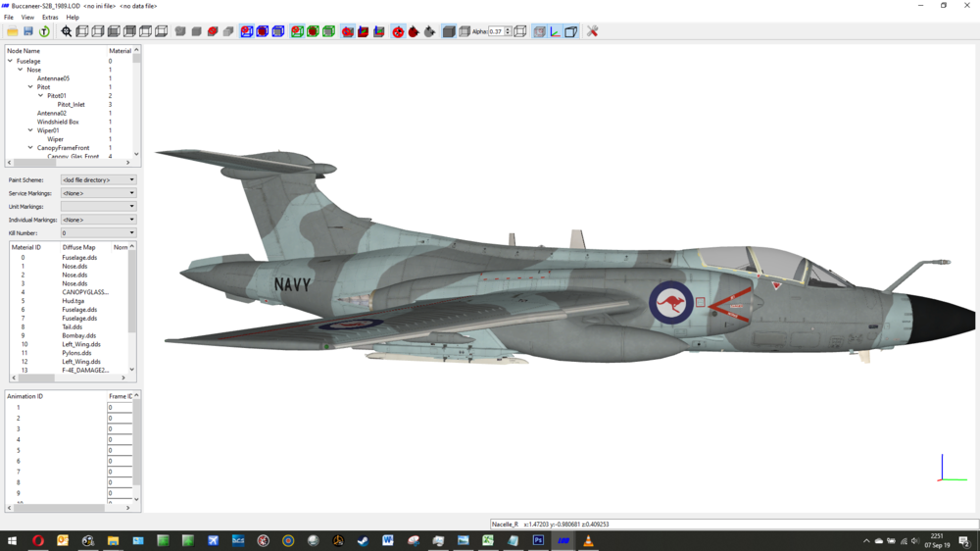Open the Paint Scheme dropdown
Screen dimensions: 980x551
click(x=98, y=179)
